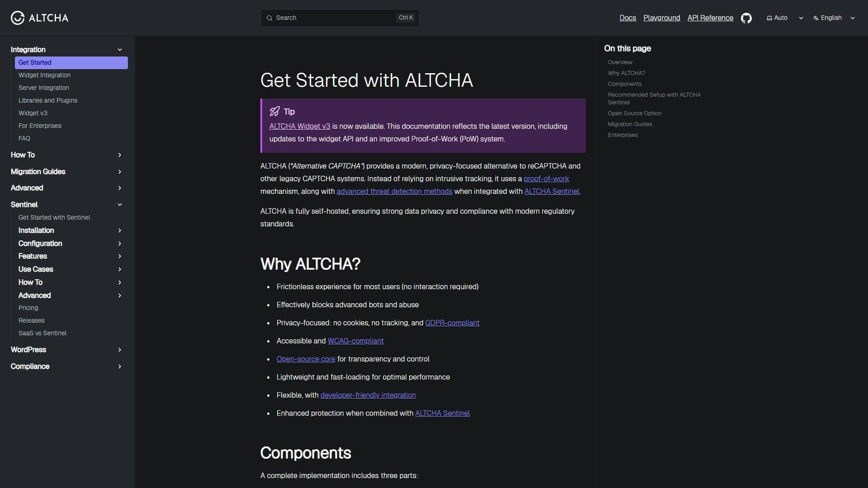
Task: Select Get Started in sidebar
Action: tap(71, 63)
